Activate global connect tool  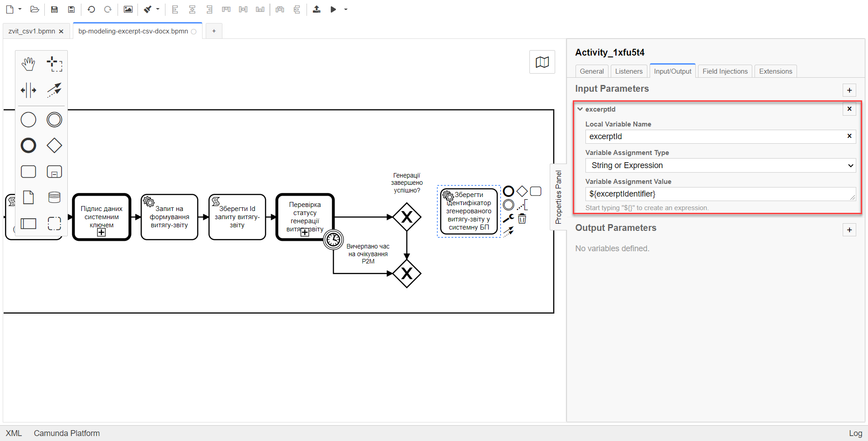[x=54, y=90]
